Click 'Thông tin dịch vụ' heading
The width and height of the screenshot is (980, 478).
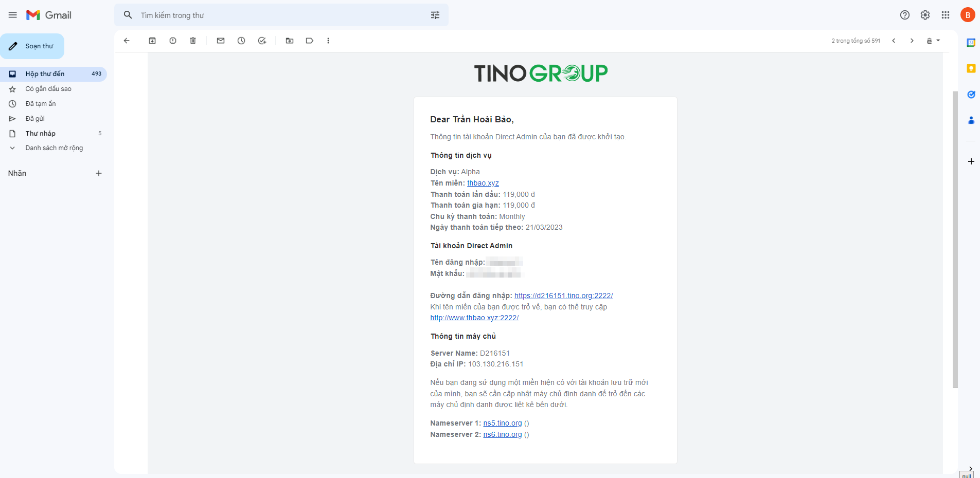tap(461, 155)
